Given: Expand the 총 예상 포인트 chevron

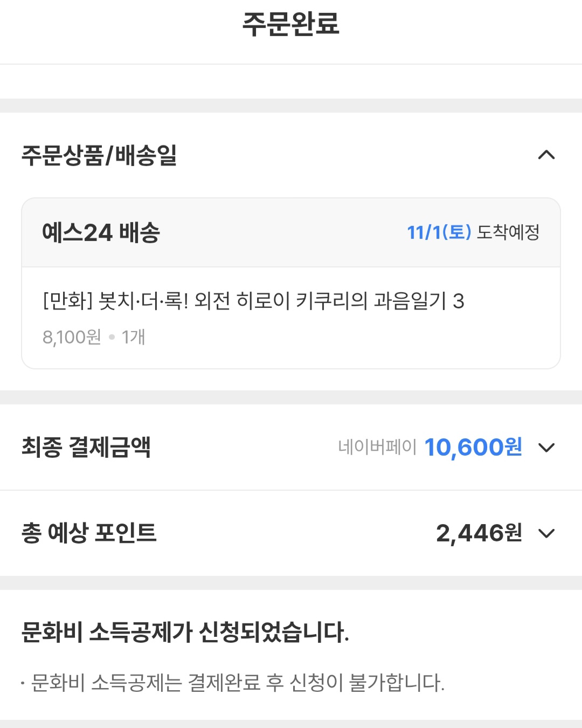Looking at the screenshot, I should tap(546, 533).
